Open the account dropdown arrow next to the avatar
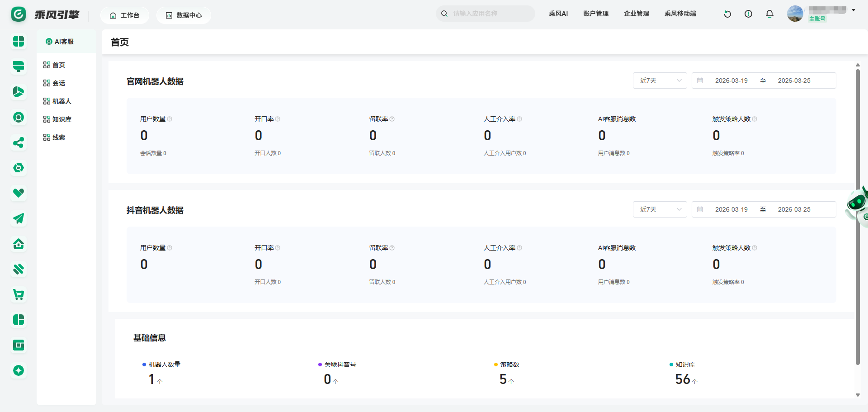This screenshot has height=412, width=868. point(854,10)
